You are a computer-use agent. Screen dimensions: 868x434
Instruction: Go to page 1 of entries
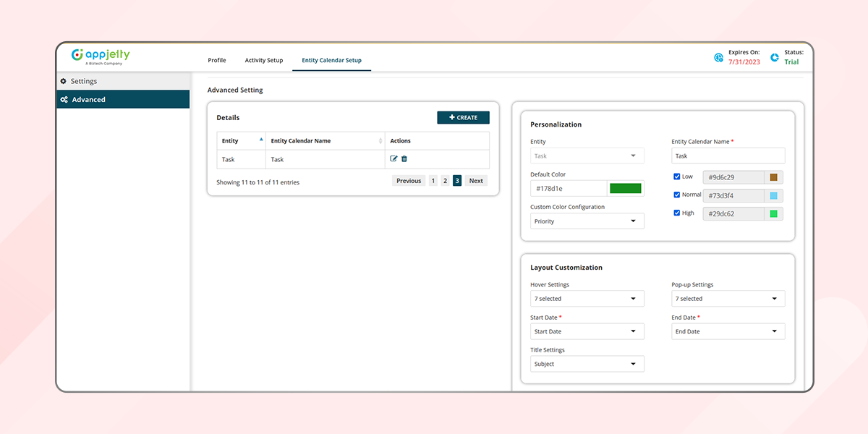coord(433,181)
